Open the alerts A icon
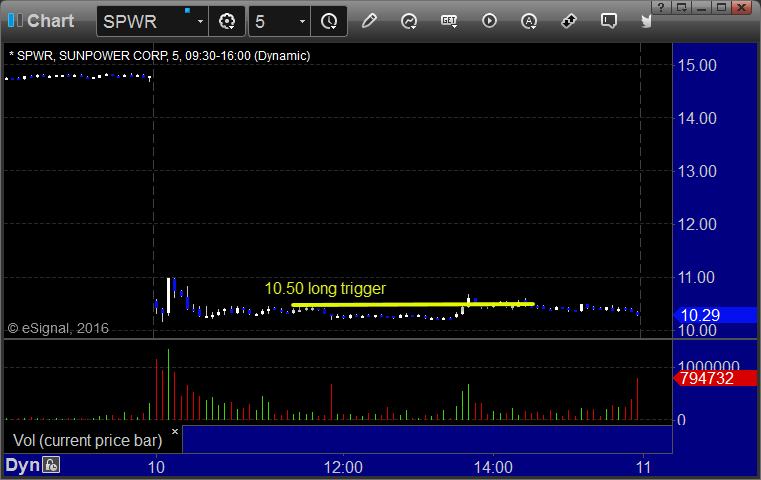Image resolution: width=761 pixels, height=480 pixels. tap(529, 21)
